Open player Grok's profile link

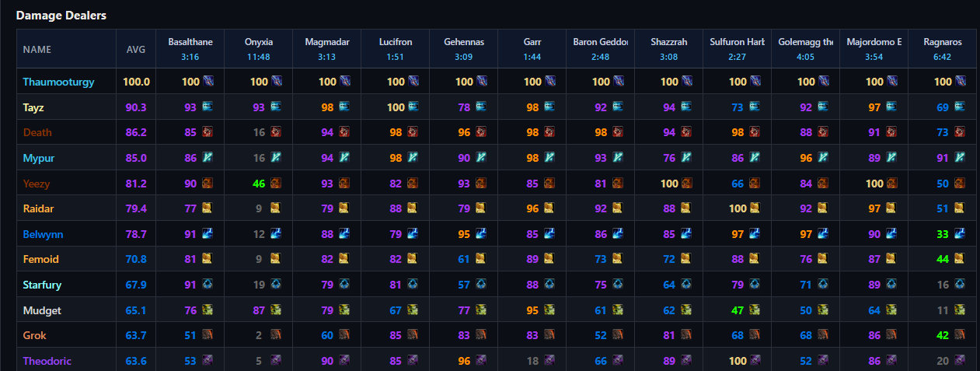pos(35,335)
